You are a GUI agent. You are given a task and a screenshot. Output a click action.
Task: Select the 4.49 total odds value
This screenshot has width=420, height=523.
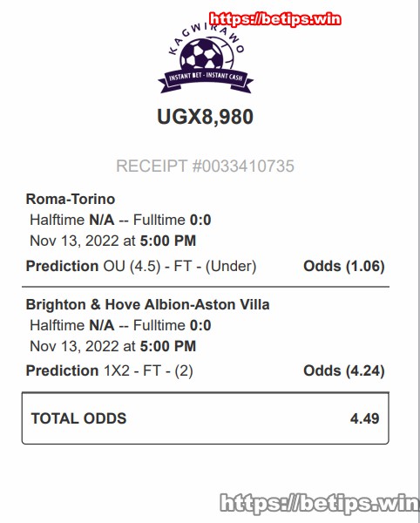[x=364, y=418]
